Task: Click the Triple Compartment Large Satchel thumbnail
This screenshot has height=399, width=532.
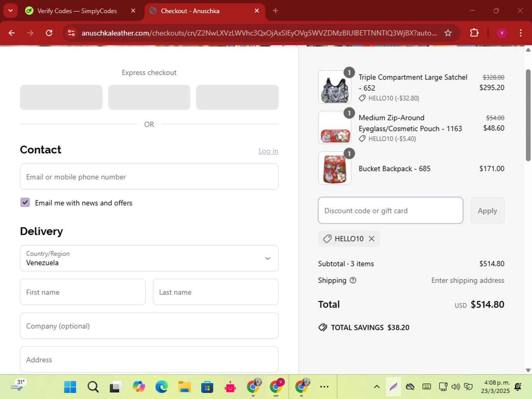Action: pos(334,87)
